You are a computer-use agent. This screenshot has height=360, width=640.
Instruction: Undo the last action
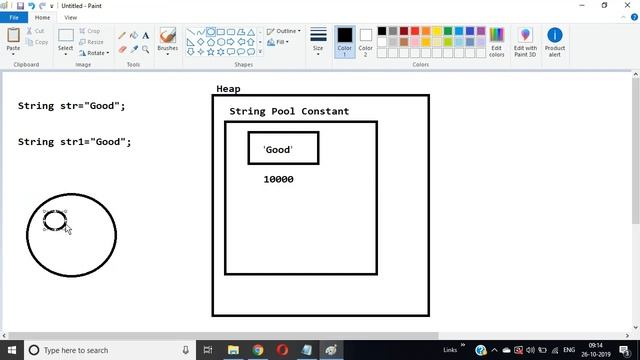[x=31, y=6]
